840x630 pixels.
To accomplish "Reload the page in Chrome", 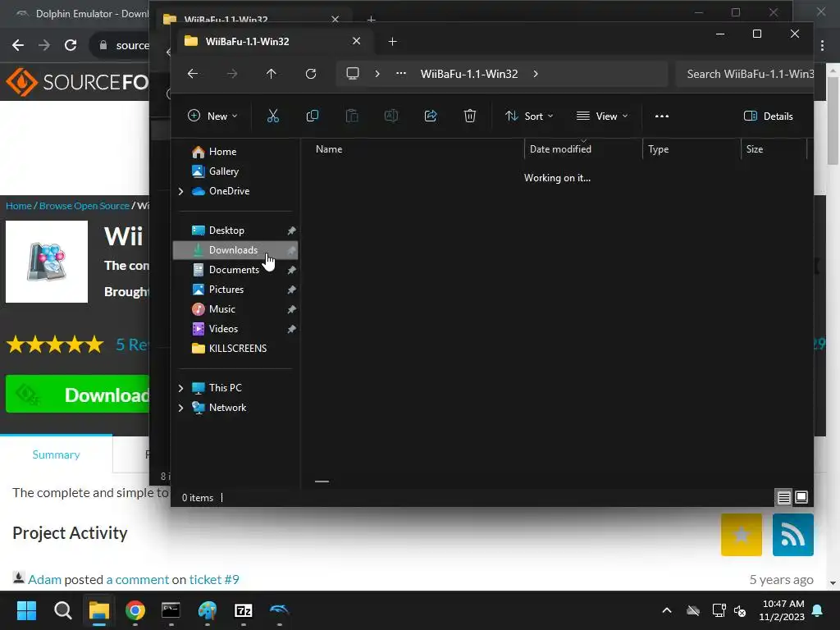I will [x=71, y=45].
